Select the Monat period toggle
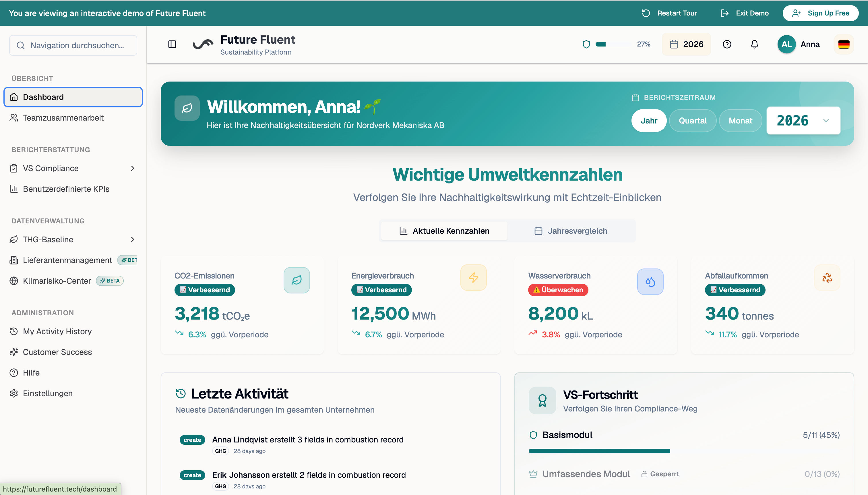The image size is (868, 495). [x=740, y=121]
